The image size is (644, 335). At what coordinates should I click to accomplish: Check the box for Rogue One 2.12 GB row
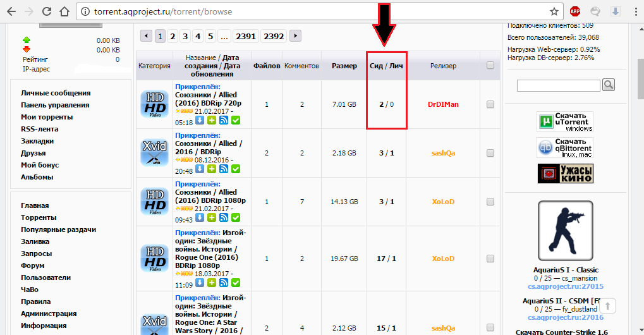coord(490,327)
